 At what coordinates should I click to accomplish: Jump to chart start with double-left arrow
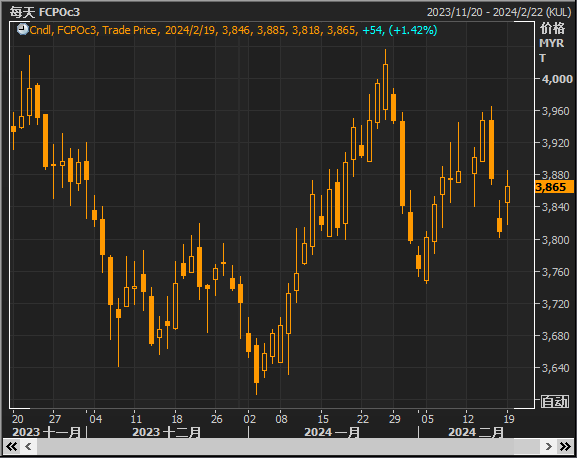(11, 447)
